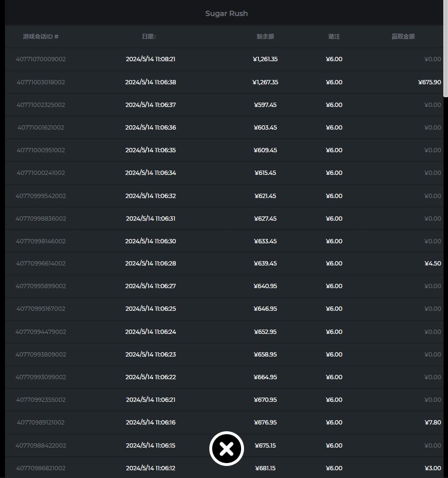Click balance ¥615.45
Viewport: 448px width, 478px height.
[265, 173]
